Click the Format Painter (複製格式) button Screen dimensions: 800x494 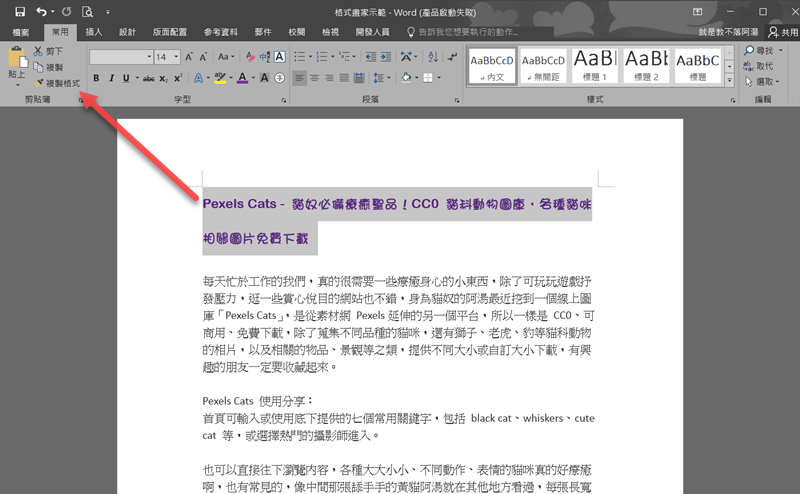click(57, 83)
